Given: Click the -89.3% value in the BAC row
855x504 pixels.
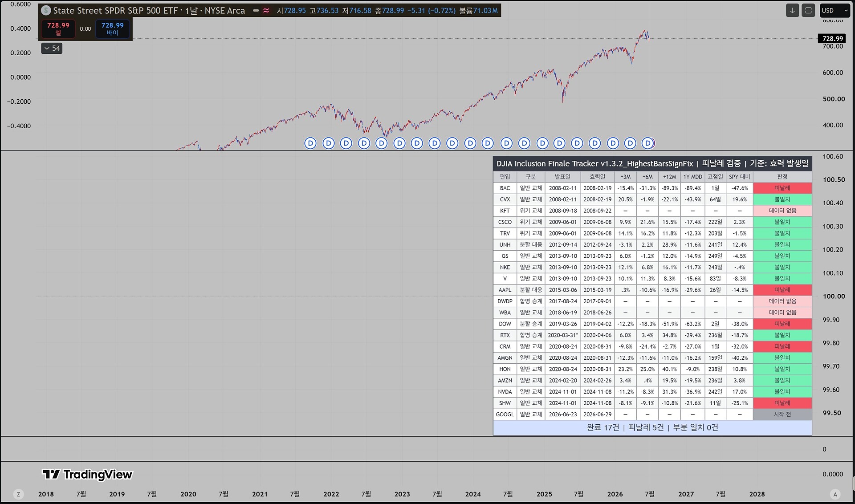Looking at the screenshot, I should coord(670,188).
